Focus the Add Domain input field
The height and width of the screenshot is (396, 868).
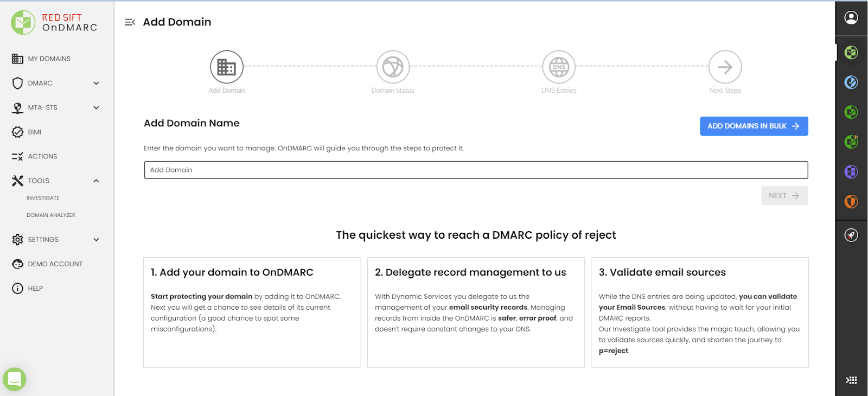point(476,170)
